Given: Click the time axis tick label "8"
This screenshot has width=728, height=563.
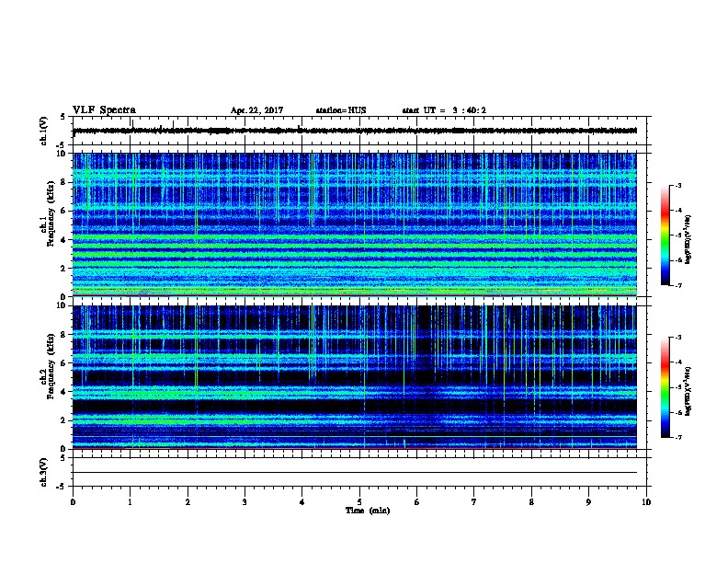Looking at the screenshot, I should pyautogui.click(x=531, y=502).
